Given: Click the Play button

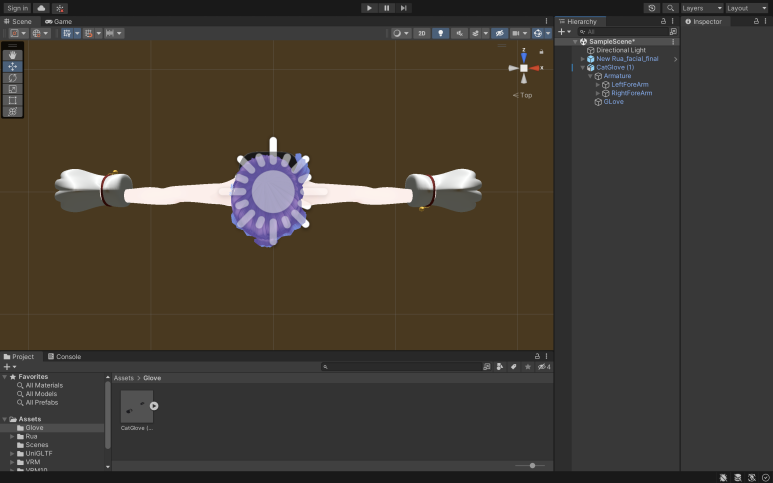Looking at the screenshot, I should (369, 8).
